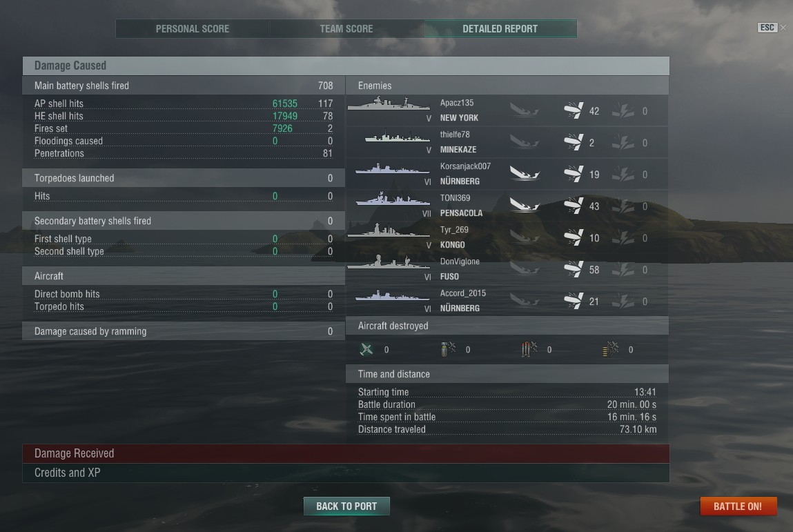Screen dimensions: 793x532
Task: Click the spotter plane destroyed icon
Action: pos(611,349)
